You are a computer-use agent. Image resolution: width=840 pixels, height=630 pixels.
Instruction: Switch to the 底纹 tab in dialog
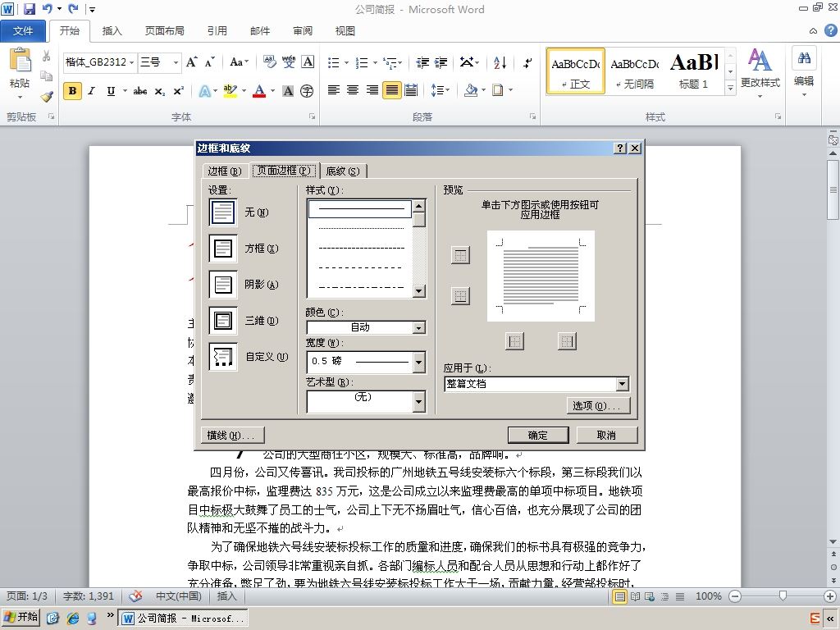[x=343, y=171]
